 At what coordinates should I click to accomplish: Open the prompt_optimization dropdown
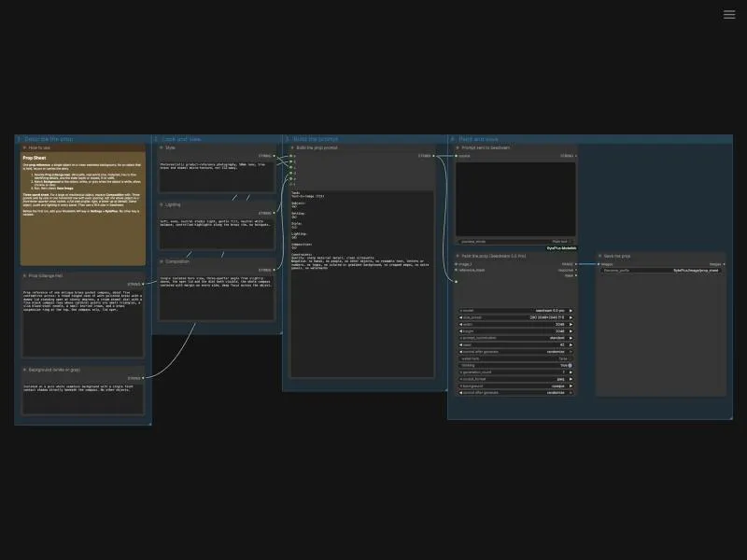tap(516, 338)
